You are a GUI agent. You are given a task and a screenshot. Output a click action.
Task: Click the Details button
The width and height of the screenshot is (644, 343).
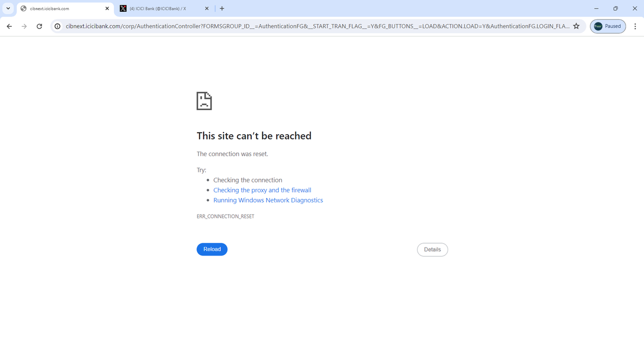coord(433,250)
